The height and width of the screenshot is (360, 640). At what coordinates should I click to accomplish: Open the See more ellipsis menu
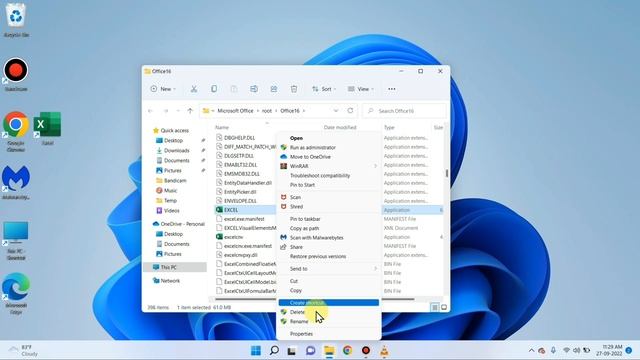pyautogui.click(x=392, y=89)
